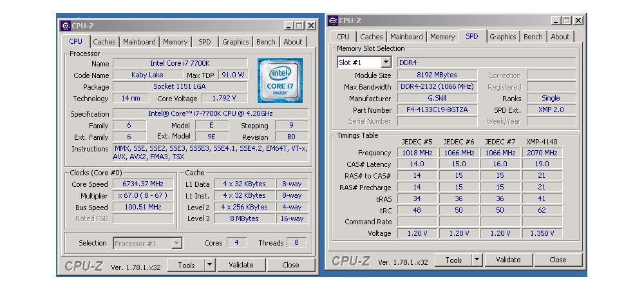Click the Core Speed value field

click(x=144, y=184)
